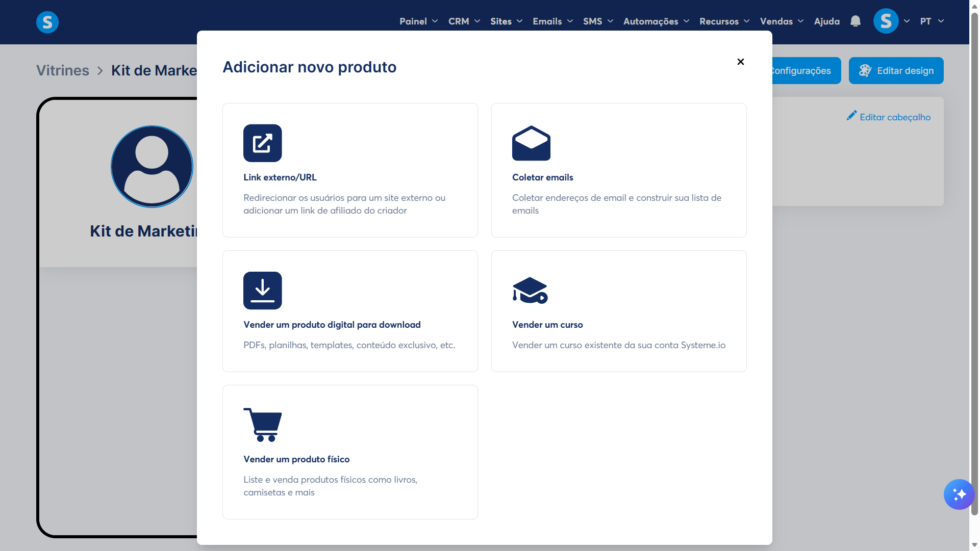Click the Editar design button
Image resolution: width=980 pixels, height=551 pixels.
pyautogui.click(x=896, y=71)
